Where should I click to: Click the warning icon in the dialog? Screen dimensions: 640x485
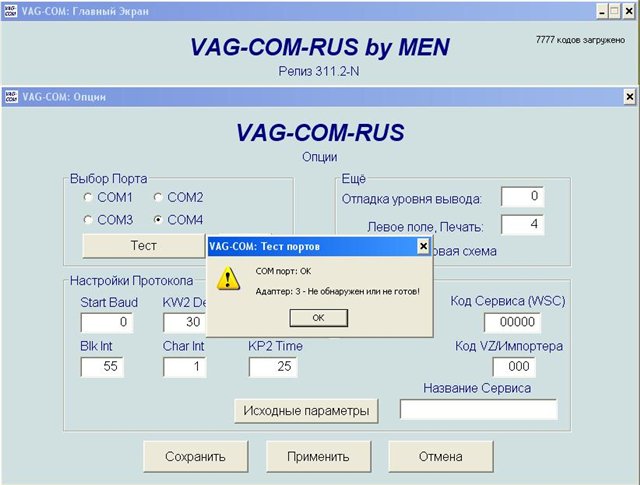click(228, 279)
